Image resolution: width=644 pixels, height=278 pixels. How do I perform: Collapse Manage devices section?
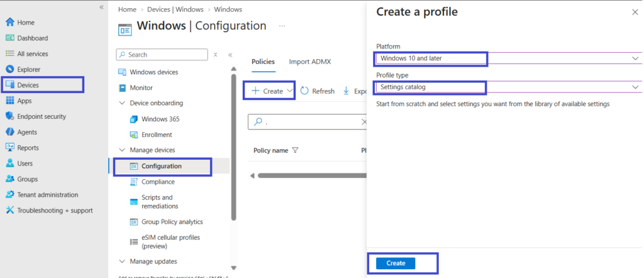point(122,150)
